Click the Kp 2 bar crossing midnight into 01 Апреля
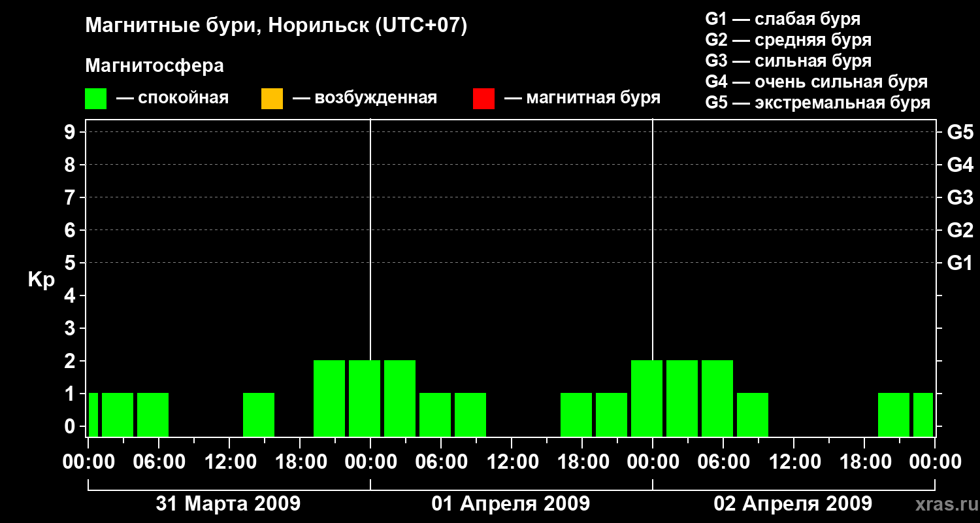Screen dimensions: 980x523 [x=365, y=398]
